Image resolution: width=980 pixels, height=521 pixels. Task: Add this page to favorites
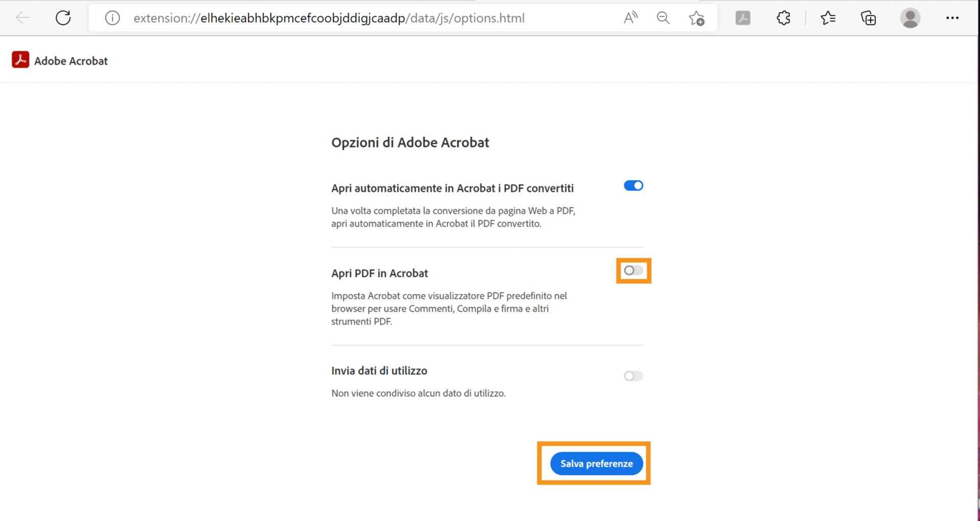click(697, 18)
